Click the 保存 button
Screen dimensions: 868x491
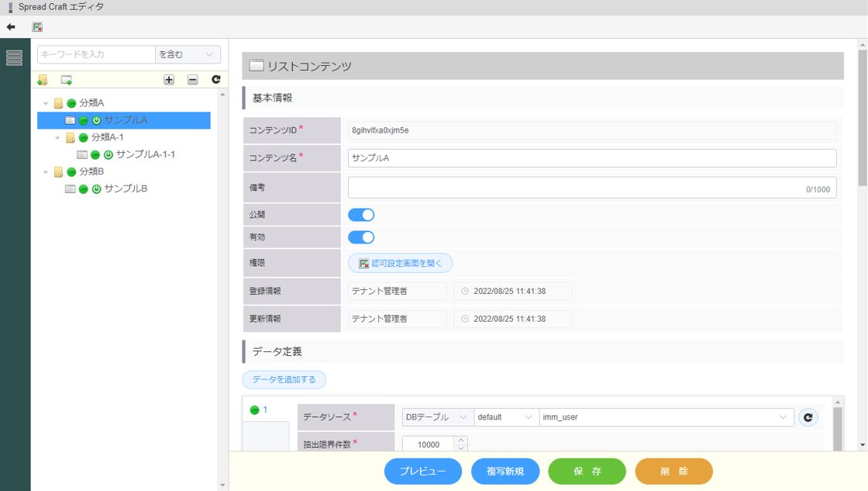point(587,472)
